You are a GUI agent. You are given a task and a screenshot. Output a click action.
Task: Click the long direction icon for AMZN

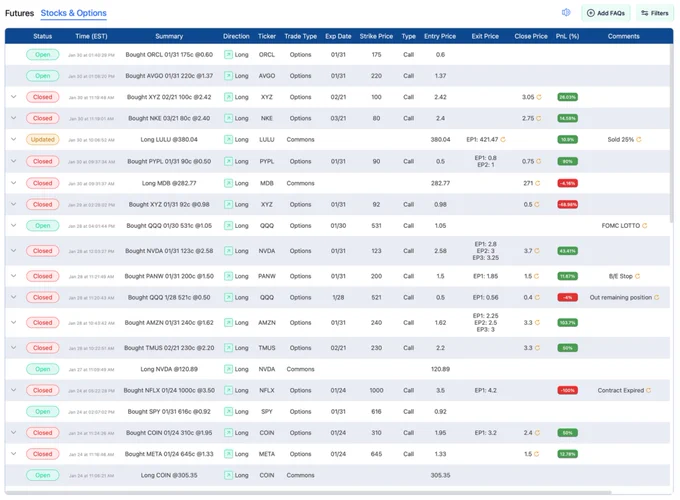click(x=228, y=322)
